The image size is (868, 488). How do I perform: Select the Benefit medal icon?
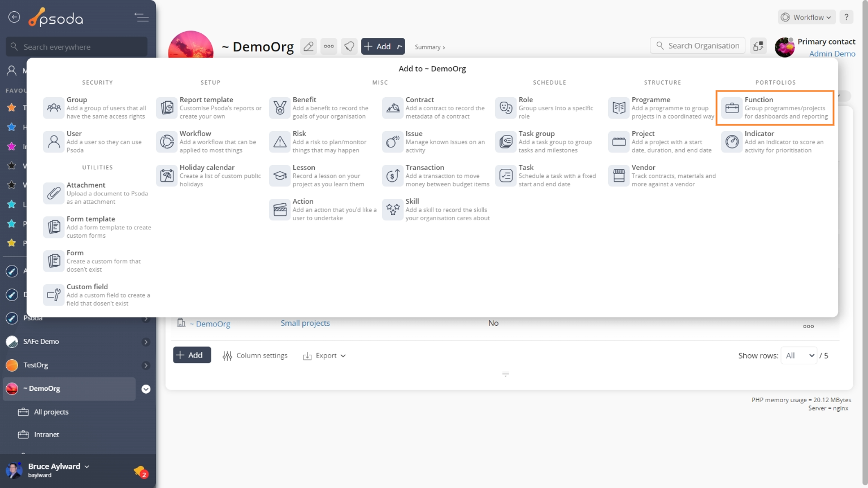coord(280,108)
